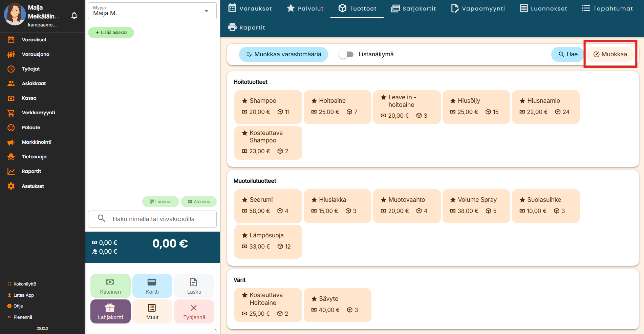Viewport: 644px width, 334px height.
Task: Click the notification bell icon
Action: [x=74, y=16]
